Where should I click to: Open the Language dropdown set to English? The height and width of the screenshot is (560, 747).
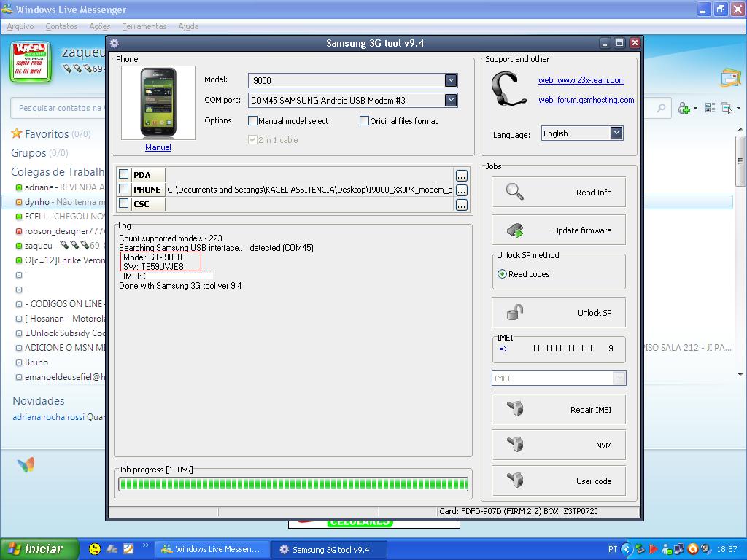coord(616,133)
